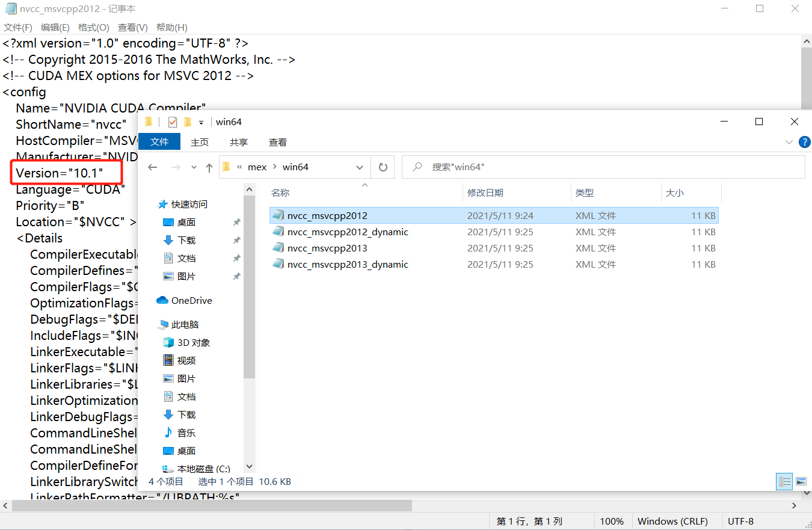The height and width of the screenshot is (530, 812).
Task: Toggle details view from the bottom-right corner
Action: [784, 481]
